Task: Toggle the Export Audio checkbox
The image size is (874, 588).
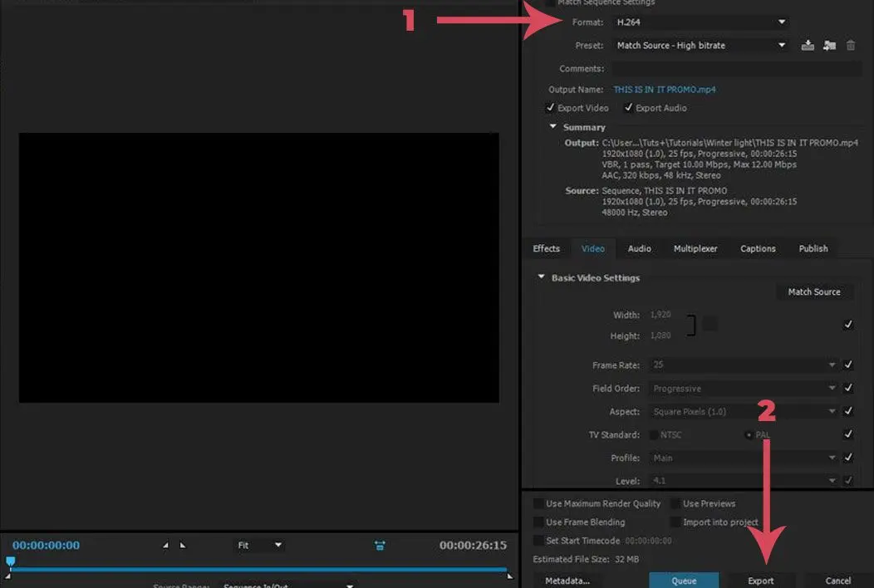Action: [x=628, y=108]
